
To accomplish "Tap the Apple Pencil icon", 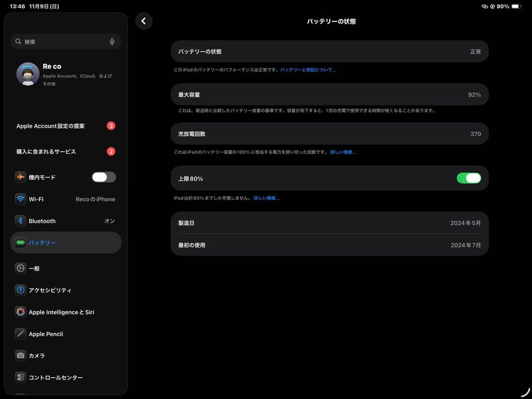I will 20,334.
